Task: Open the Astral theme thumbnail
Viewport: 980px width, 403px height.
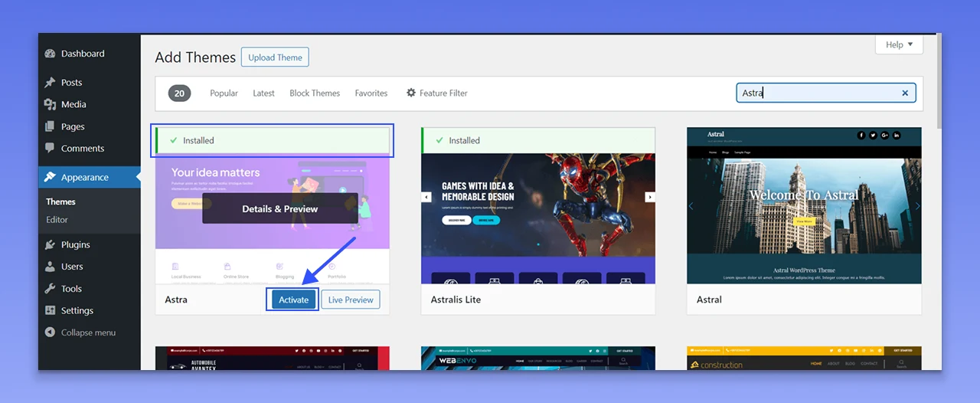Action: (804, 205)
